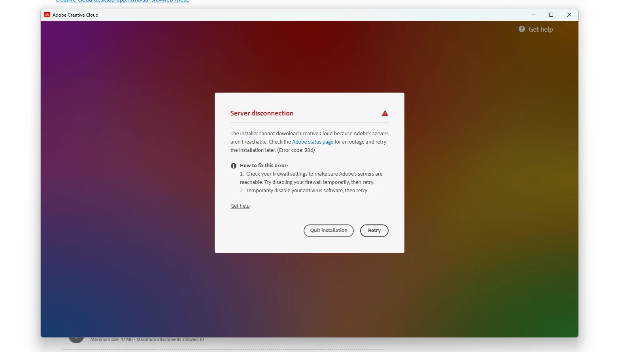Click Get help at window top right
This screenshot has width=644, height=352.
pyautogui.click(x=540, y=29)
